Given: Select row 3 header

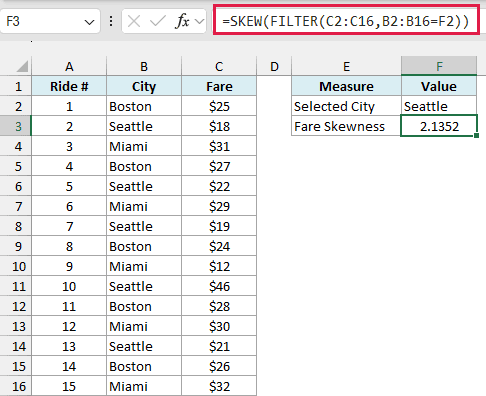Looking at the screenshot, I should point(16,126).
